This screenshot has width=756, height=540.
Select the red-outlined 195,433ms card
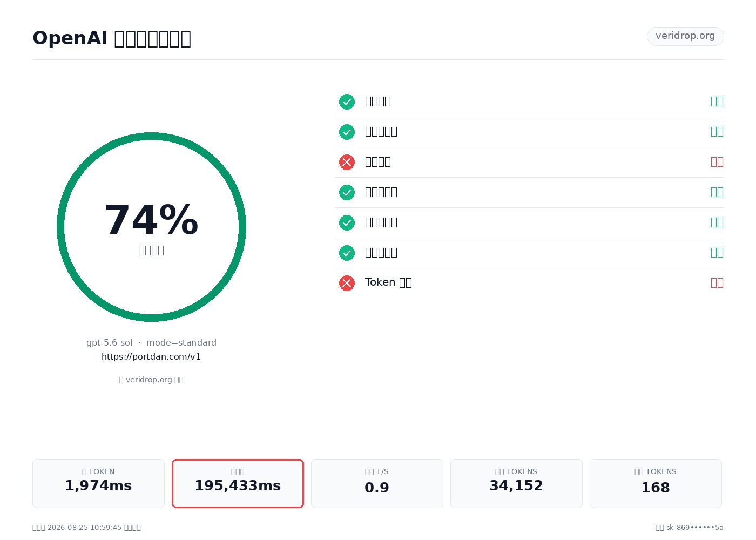point(238,483)
